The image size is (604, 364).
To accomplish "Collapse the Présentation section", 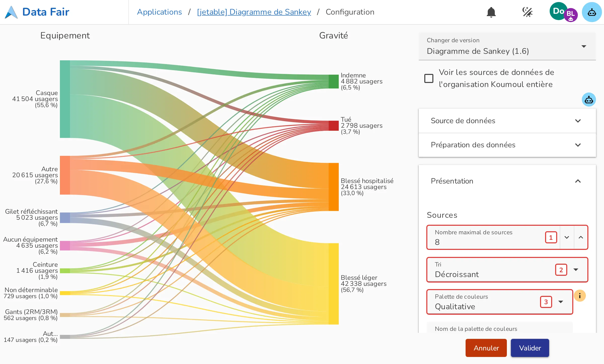I will pos(507,181).
